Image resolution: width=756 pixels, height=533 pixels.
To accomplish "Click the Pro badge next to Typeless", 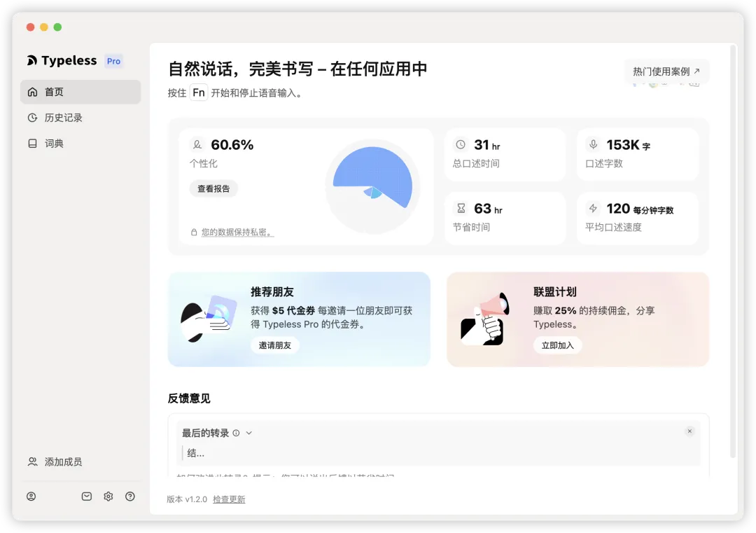I will coord(114,61).
